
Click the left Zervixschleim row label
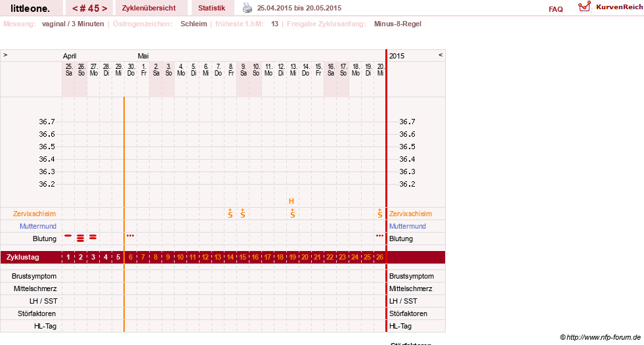pos(35,214)
